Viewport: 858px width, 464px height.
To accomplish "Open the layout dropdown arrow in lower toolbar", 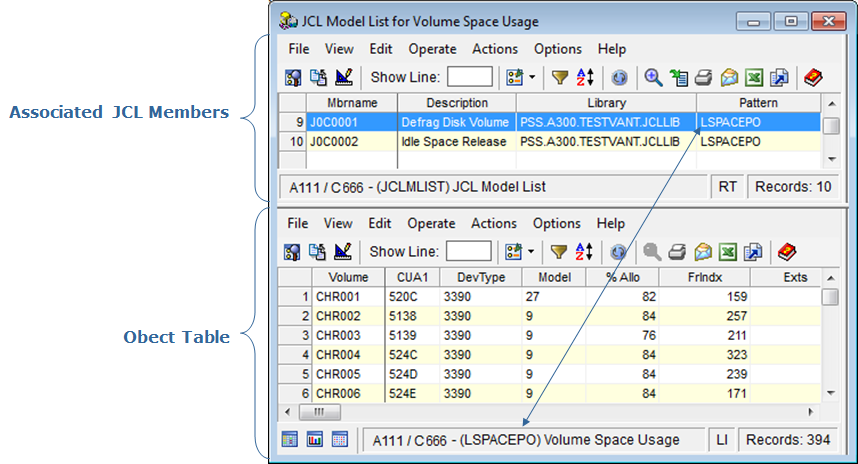I will [532, 252].
